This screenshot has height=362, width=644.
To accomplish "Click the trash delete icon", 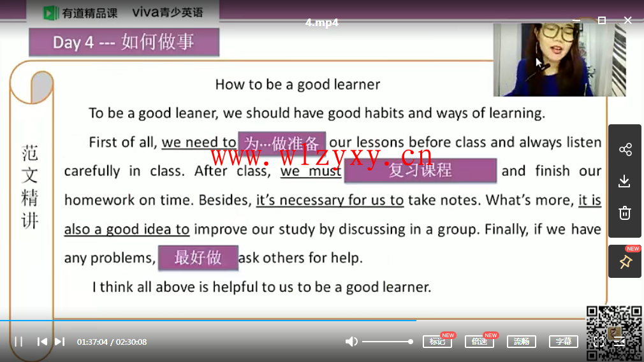I will click(x=625, y=213).
